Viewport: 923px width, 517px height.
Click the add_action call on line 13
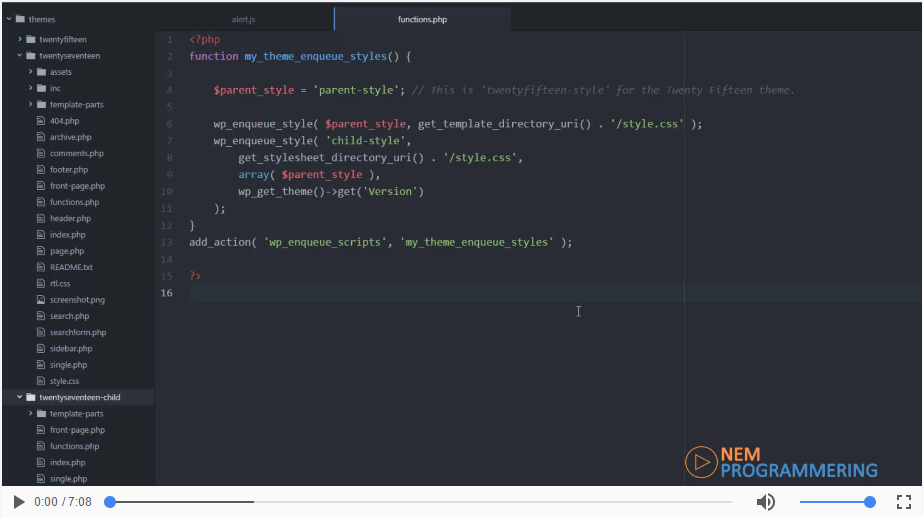[220, 242]
